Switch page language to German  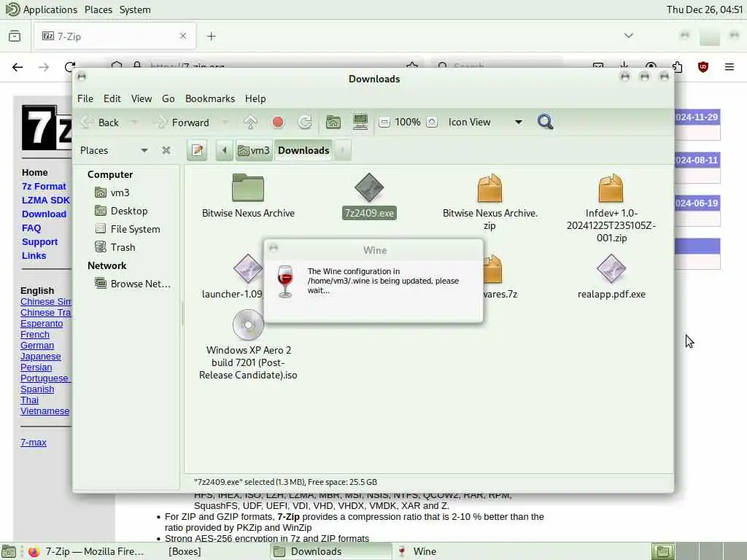point(37,345)
